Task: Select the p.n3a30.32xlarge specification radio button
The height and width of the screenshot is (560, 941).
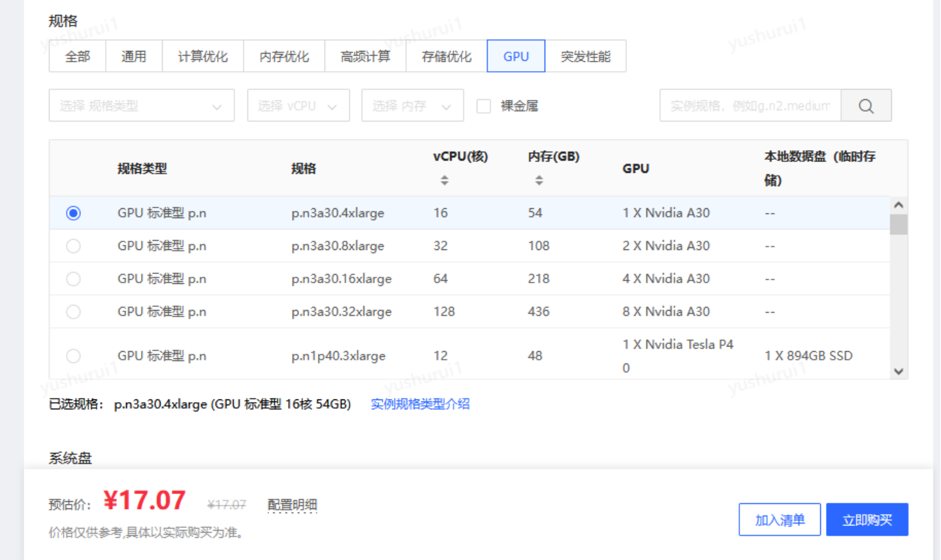Action: coord(73,311)
